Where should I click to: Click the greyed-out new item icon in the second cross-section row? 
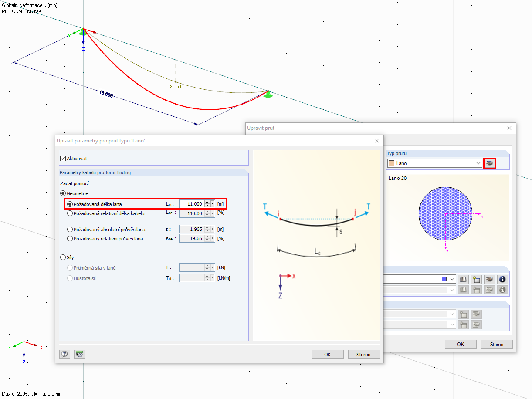point(477,290)
